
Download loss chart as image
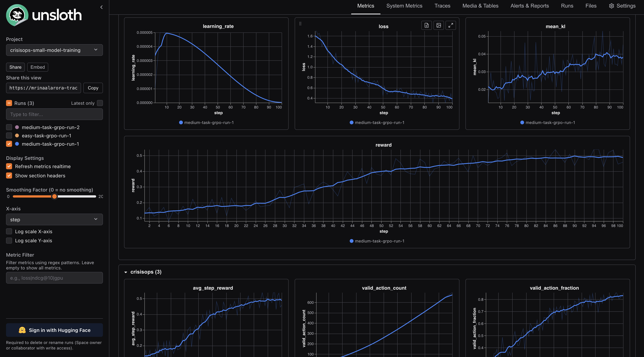pos(439,25)
